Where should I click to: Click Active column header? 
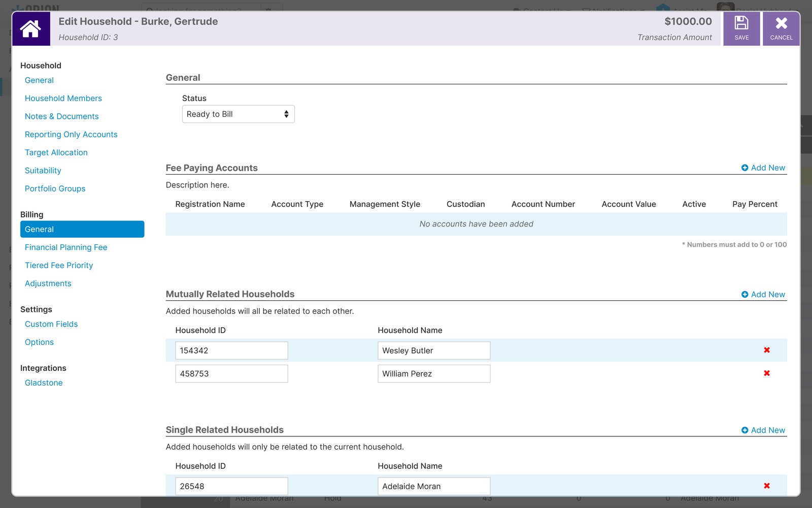(x=694, y=204)
